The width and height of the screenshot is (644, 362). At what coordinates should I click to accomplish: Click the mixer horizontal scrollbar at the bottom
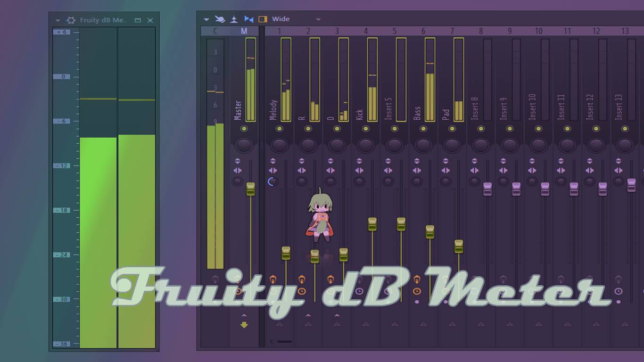click(285, 341)
